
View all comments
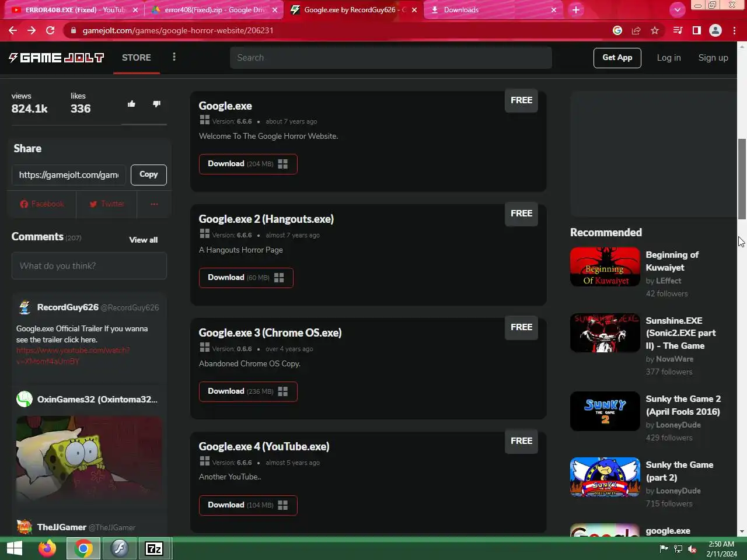pyautogui.click(x=144, y=240)
